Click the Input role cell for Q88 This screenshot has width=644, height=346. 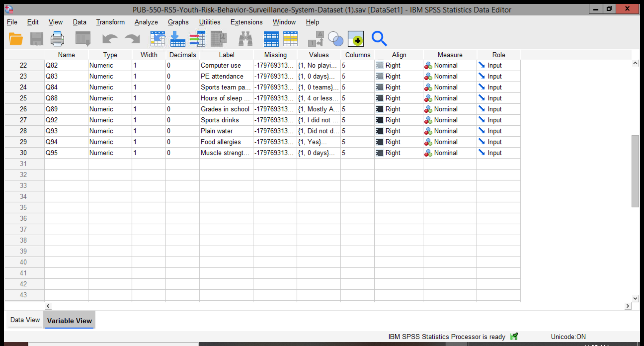(x=499, y=98)
